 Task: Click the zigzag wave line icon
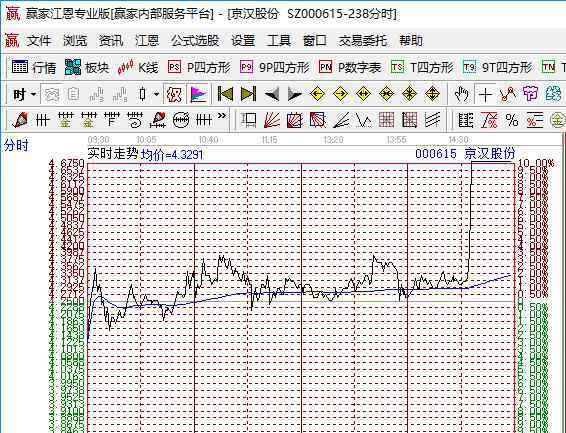click(x=363, y=120)
